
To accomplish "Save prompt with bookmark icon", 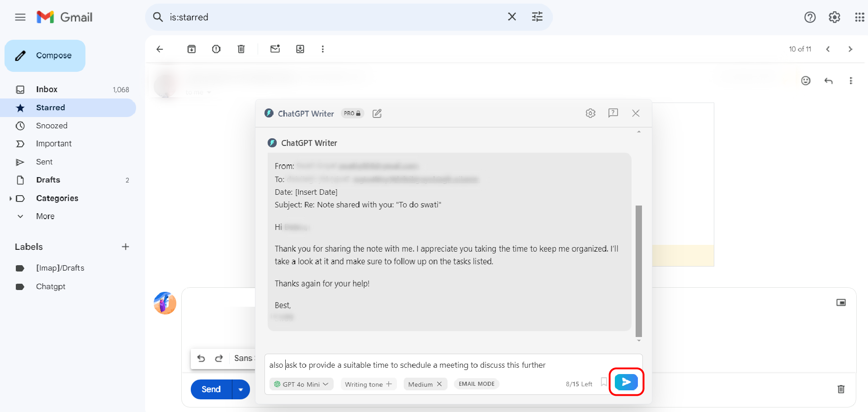I will (604, 382).
